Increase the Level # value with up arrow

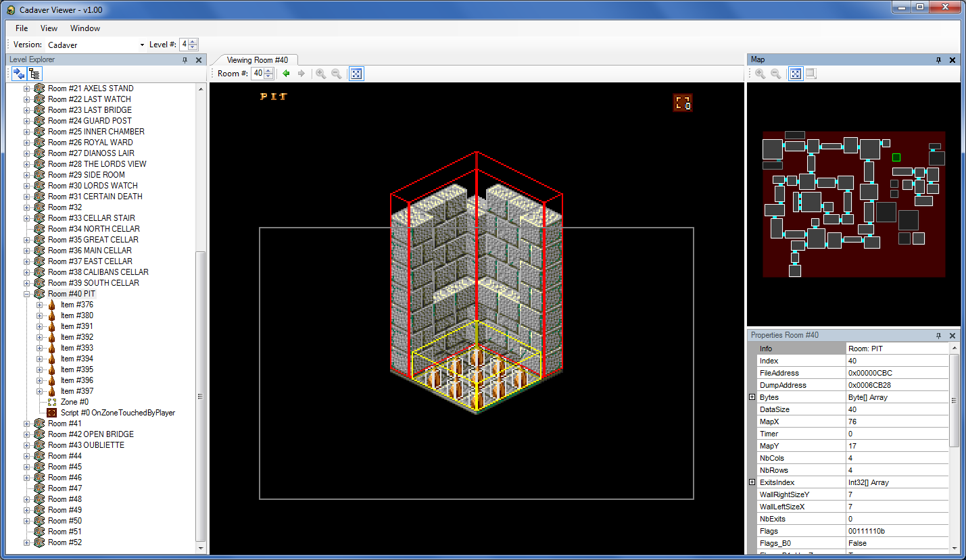(193, 42)
